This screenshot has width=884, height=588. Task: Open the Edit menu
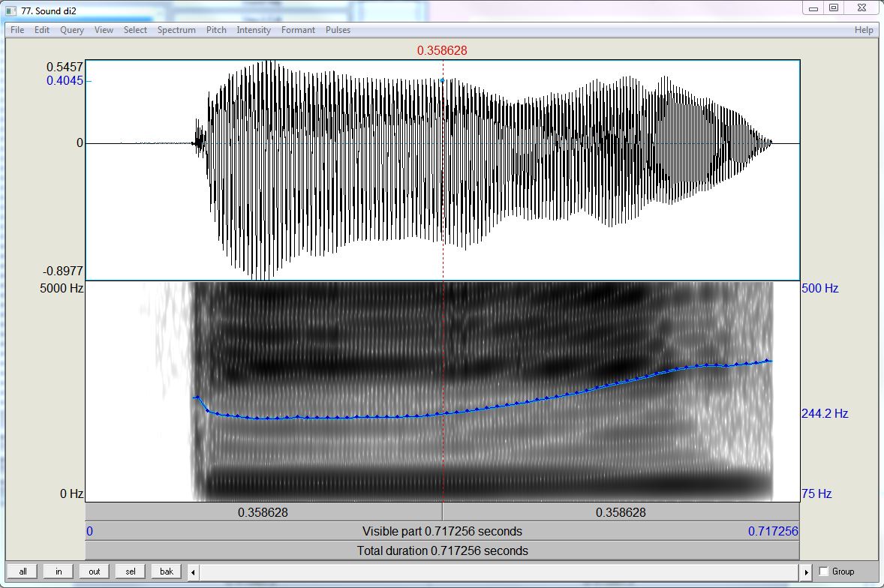(42, 30)
